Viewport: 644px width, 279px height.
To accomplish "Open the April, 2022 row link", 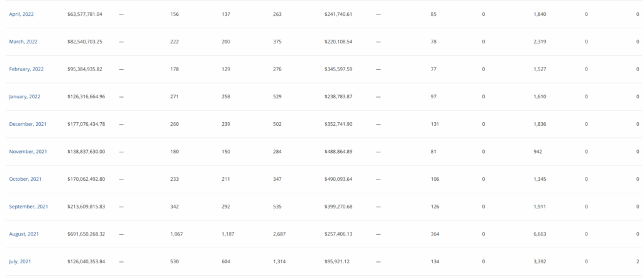I will (21, 14).
